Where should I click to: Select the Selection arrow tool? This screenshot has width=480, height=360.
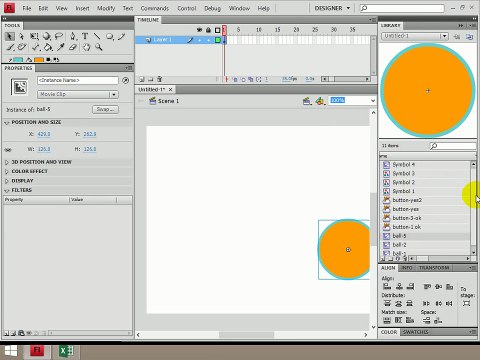10,36
